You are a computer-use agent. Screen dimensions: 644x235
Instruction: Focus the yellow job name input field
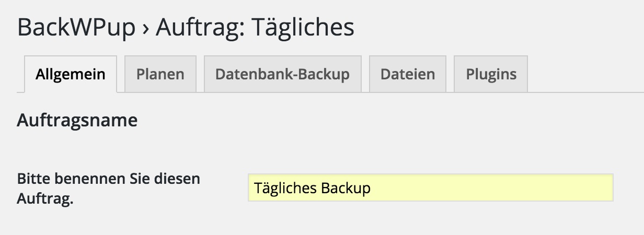point(430,187)
